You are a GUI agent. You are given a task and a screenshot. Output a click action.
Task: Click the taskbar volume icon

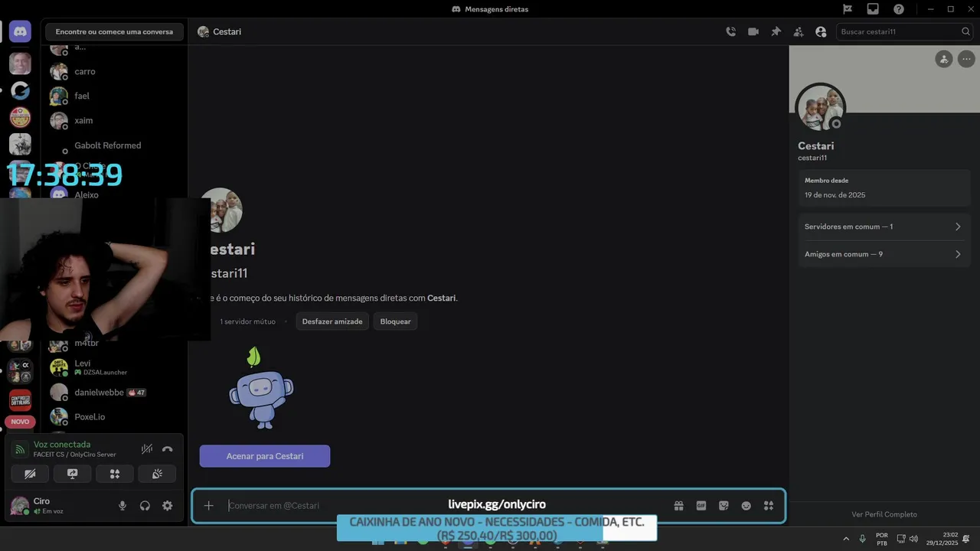[913, 539]
